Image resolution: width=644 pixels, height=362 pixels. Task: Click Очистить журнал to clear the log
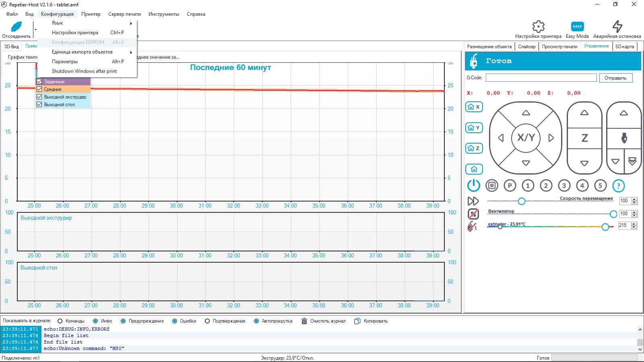324,321
